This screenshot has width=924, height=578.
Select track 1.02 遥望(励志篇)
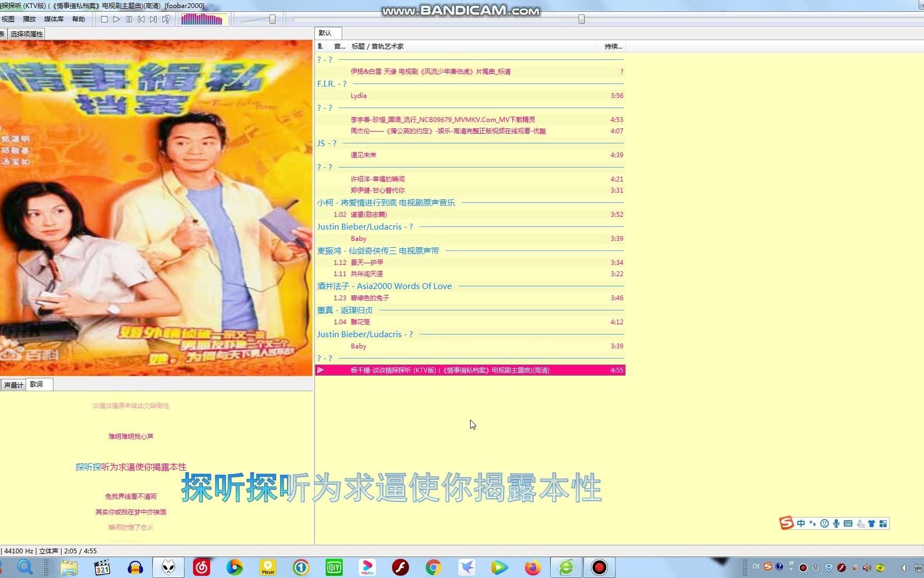[x=470, y=215]
